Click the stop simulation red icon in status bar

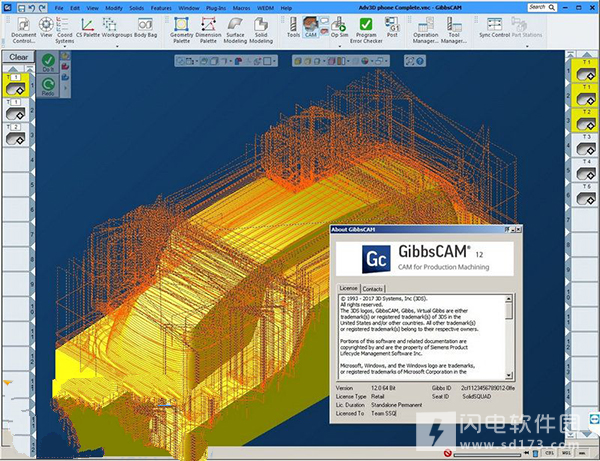coord(448,453)
